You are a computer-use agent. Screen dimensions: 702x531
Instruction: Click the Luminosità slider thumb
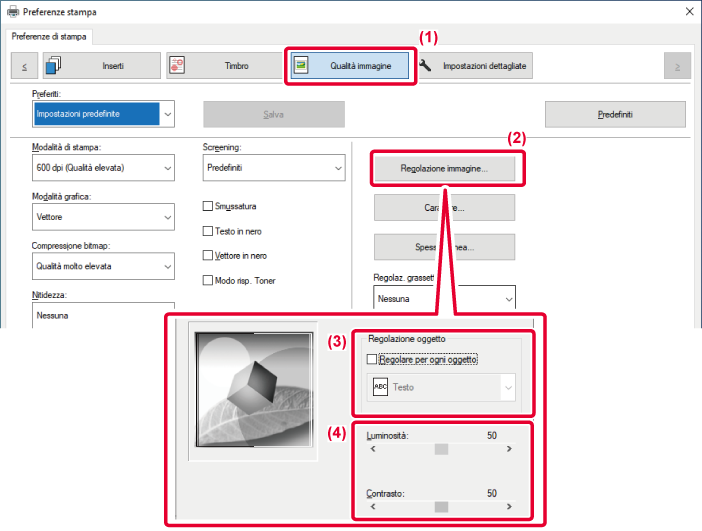[x=441, y=449]
